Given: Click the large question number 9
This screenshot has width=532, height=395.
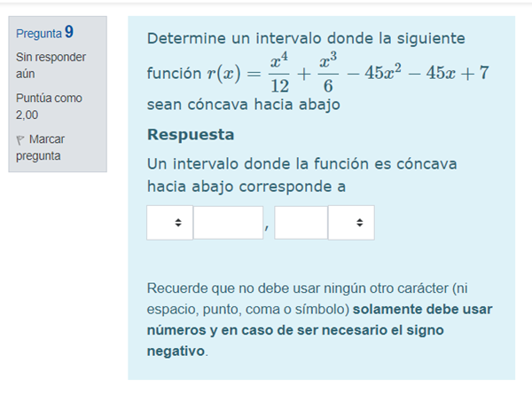Looking at the screenshot, I should (x=69, y=32).
